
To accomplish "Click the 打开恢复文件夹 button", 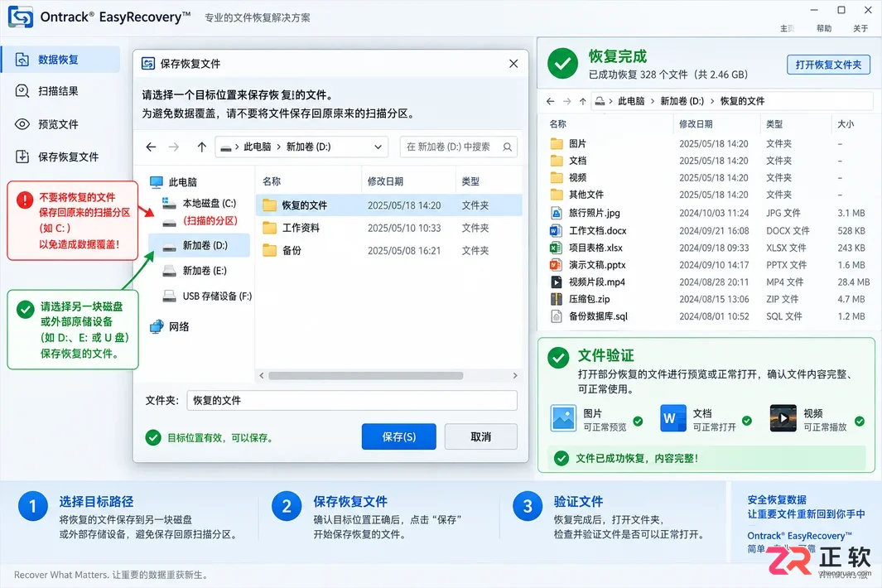I will tap(828, 65).
